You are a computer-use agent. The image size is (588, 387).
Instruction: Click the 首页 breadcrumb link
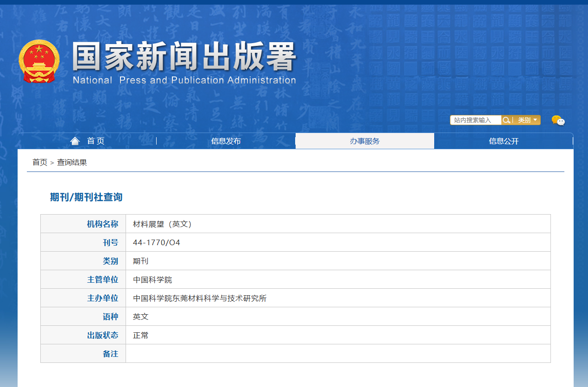coord(40,162)
